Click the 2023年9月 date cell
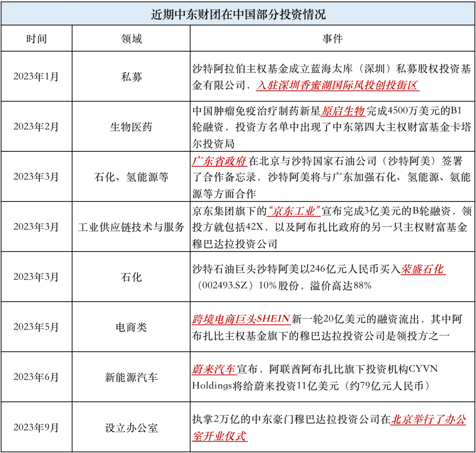 pos(36,427)
